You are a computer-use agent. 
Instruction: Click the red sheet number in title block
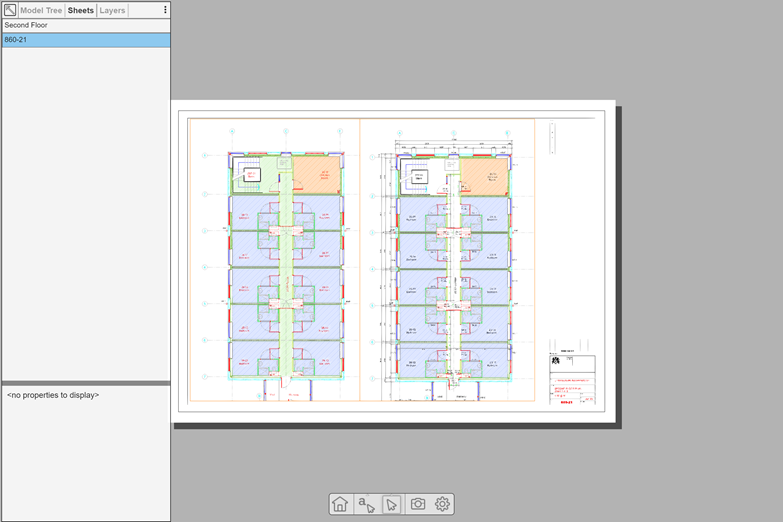click(x=566, y=404)
